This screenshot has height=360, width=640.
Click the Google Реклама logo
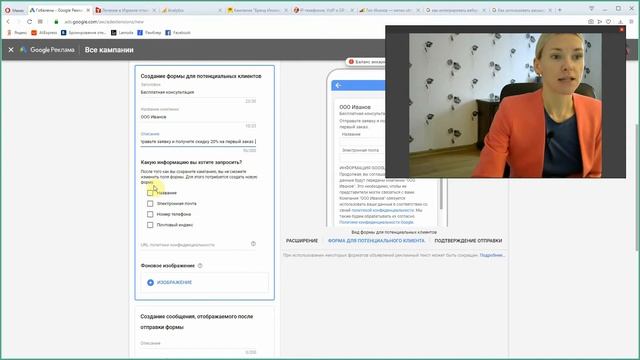point(47,50)
